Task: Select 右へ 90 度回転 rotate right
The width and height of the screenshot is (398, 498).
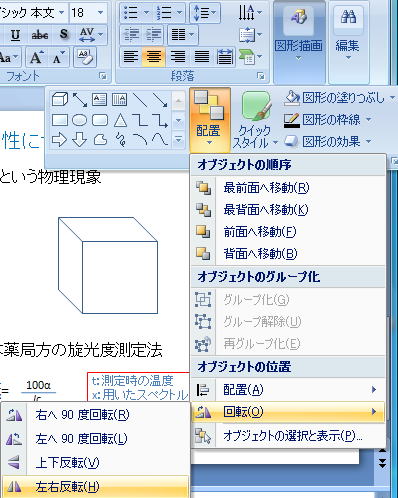Action: click(x=96, y=415)
